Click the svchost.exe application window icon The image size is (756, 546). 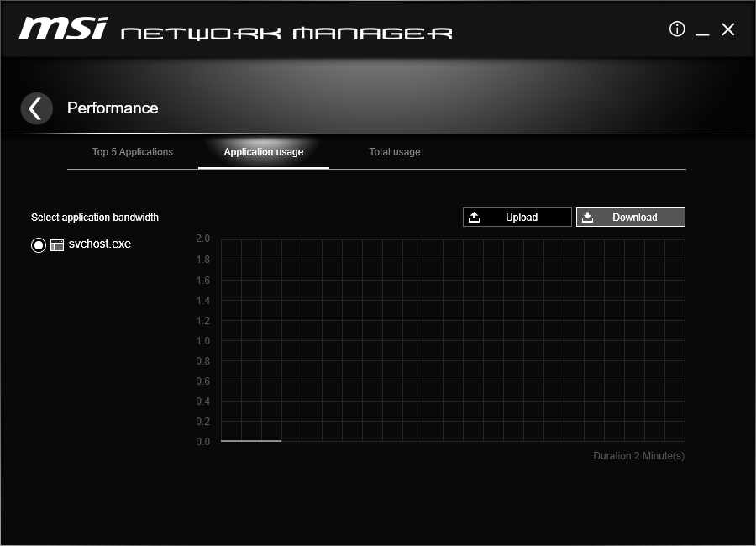[x=57, y=245]
